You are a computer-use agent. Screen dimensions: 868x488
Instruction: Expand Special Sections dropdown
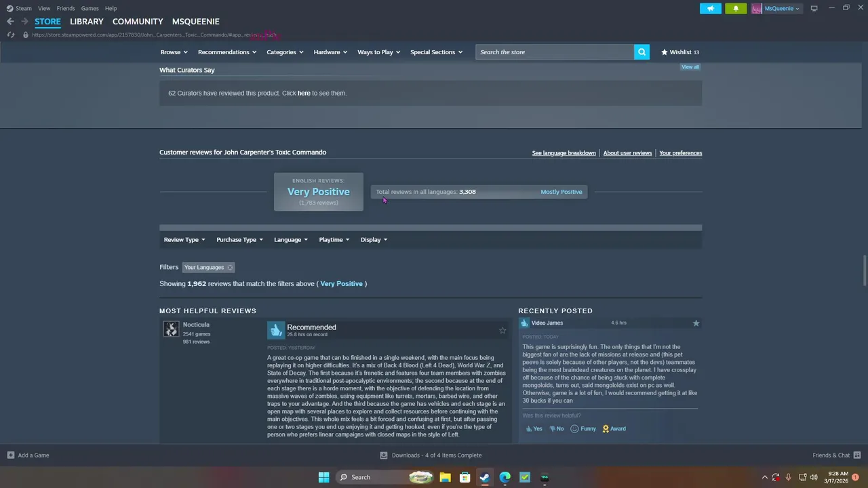click(436, 52)
